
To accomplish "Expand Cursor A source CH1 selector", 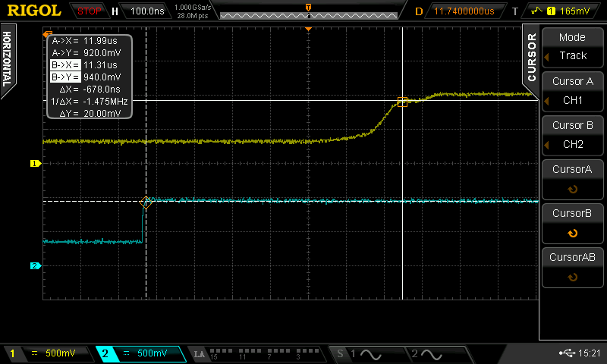I will click(573, 91).
